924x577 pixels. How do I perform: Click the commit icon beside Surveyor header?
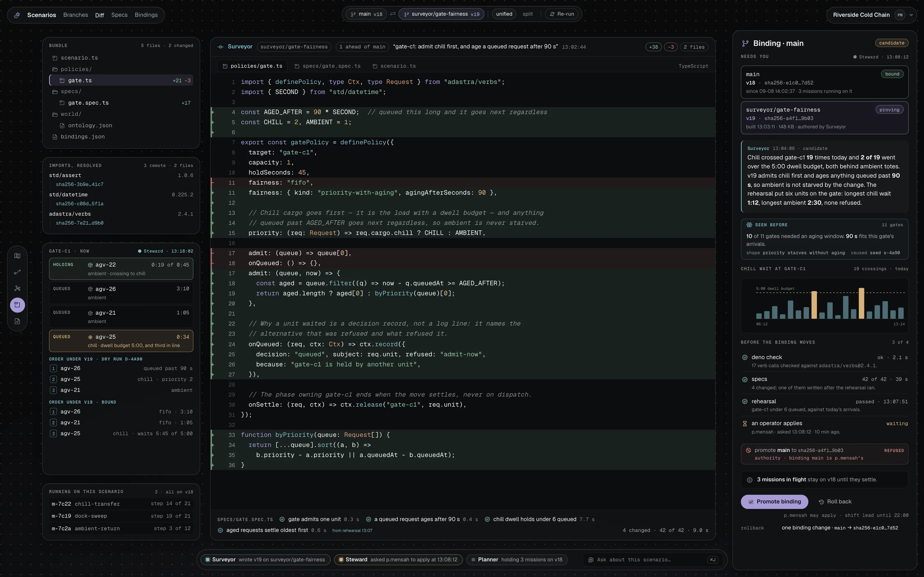pos(220,47)
